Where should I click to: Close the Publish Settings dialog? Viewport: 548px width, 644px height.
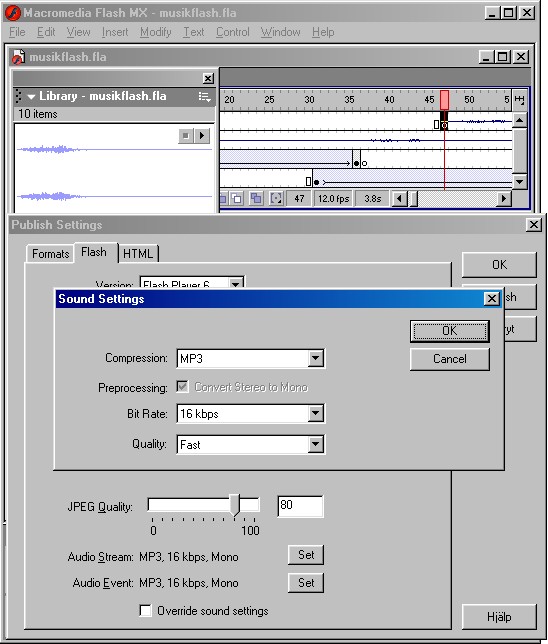click(534, 225)
